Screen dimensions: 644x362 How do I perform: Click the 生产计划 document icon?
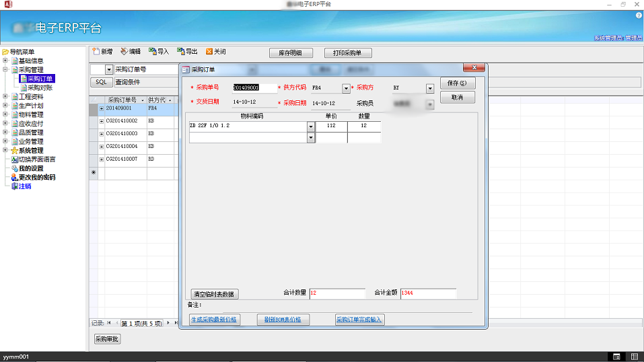tap(15, 106)
